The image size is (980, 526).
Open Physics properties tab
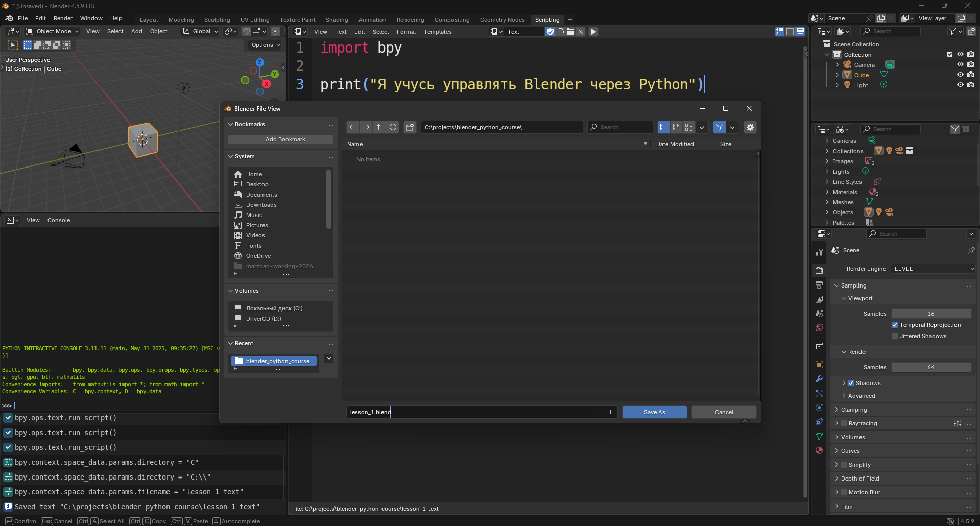tap(819, 408)
